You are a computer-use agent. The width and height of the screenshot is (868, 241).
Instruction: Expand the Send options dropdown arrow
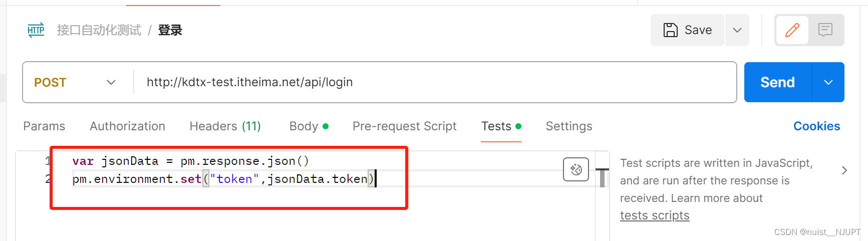click(x=828, y=82)
